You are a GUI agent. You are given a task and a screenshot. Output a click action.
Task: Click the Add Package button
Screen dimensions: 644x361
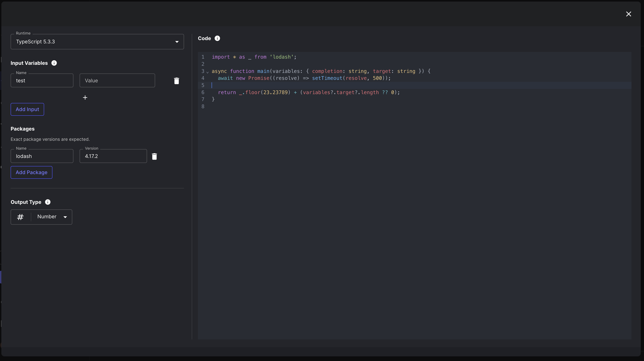[x=31, y=172]
